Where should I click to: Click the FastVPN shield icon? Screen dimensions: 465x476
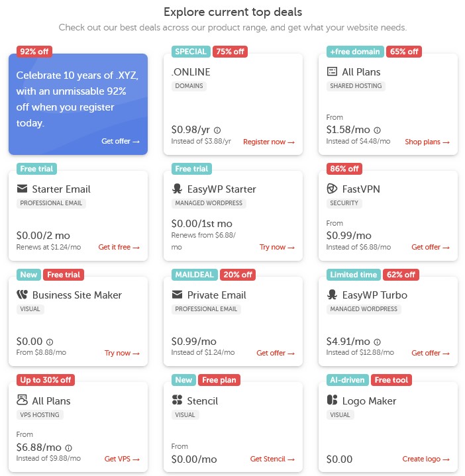332,189
